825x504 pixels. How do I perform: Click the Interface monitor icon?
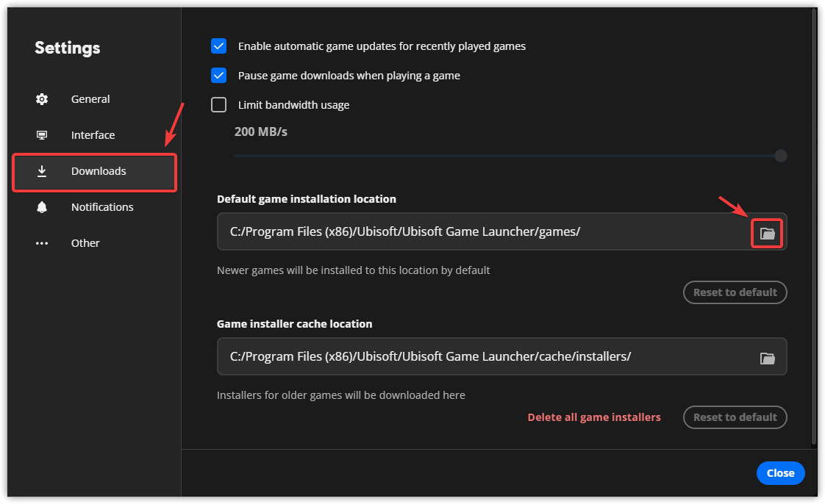42,135
